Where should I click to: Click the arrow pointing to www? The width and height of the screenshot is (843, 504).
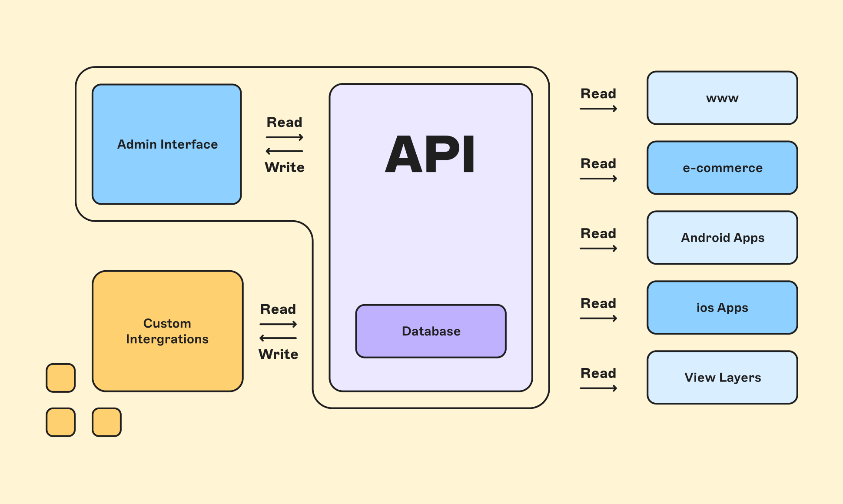(599, 109)
